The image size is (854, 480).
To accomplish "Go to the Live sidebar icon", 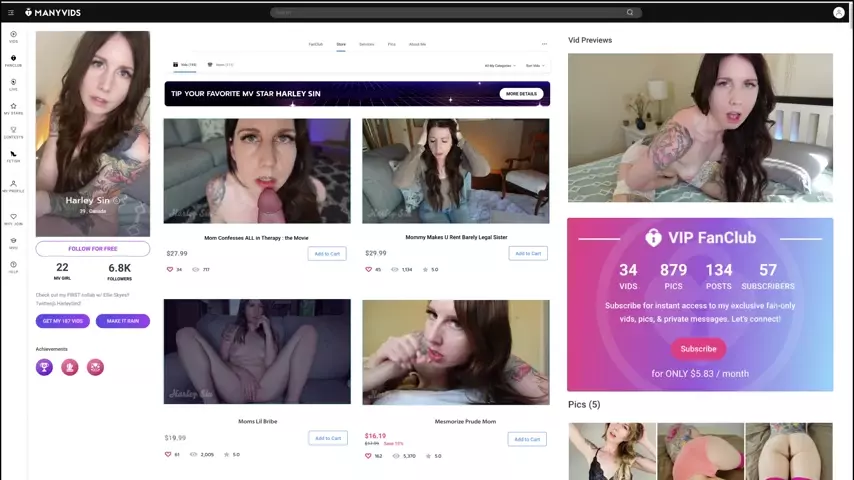I will pos(13,84).
